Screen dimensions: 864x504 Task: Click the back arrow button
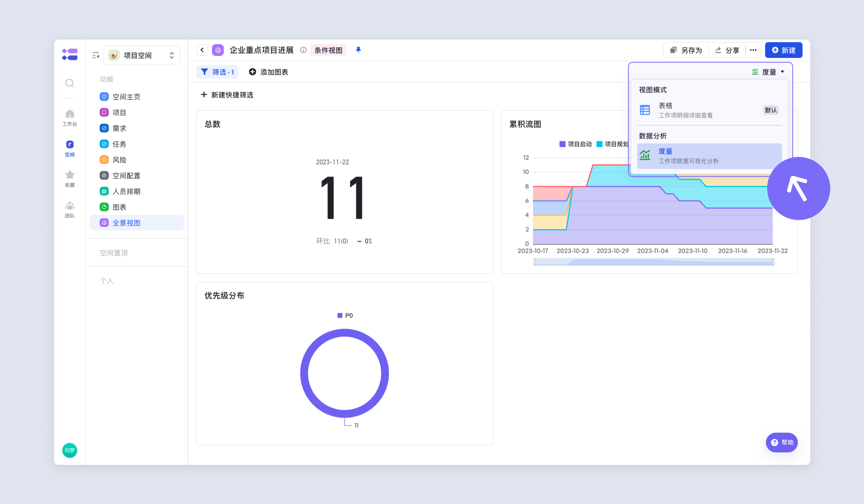point(202,50)
